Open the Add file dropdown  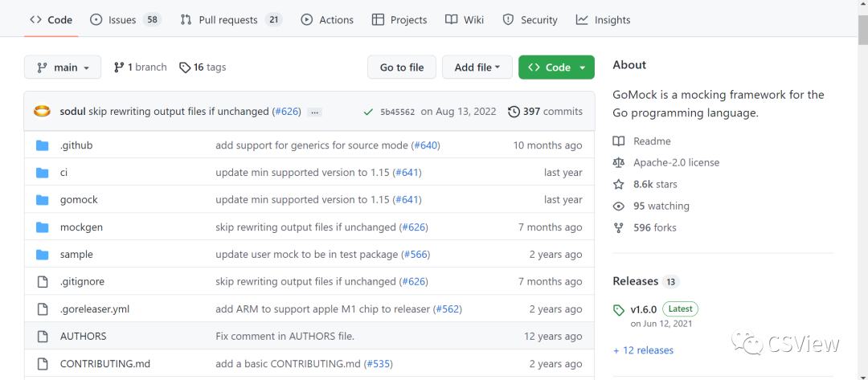[x=477, y=67]
